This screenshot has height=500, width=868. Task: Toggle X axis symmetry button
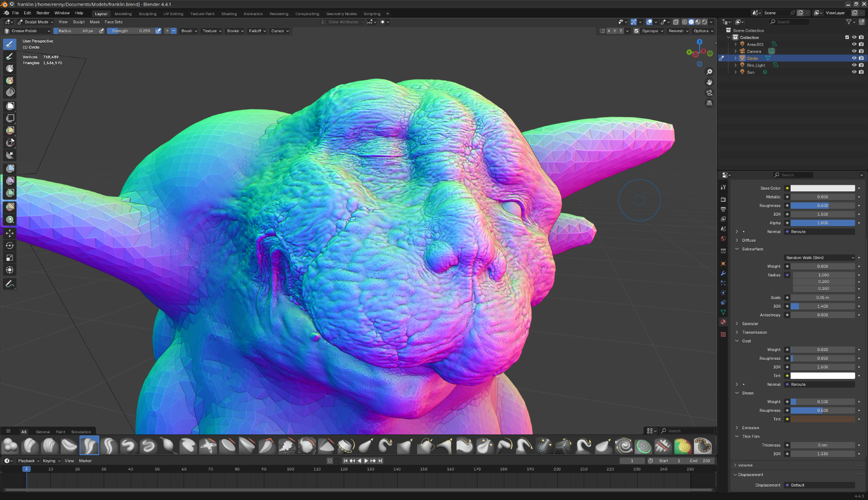coord(608,31)
